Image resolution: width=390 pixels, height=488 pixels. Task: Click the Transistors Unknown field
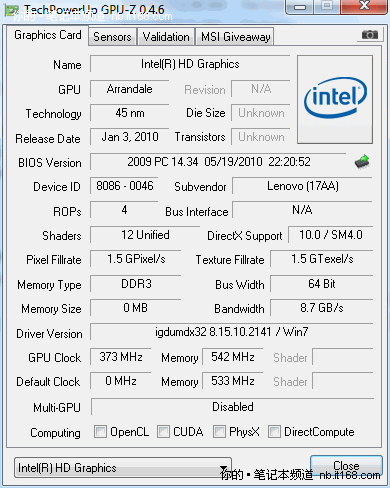coord(261,137)
